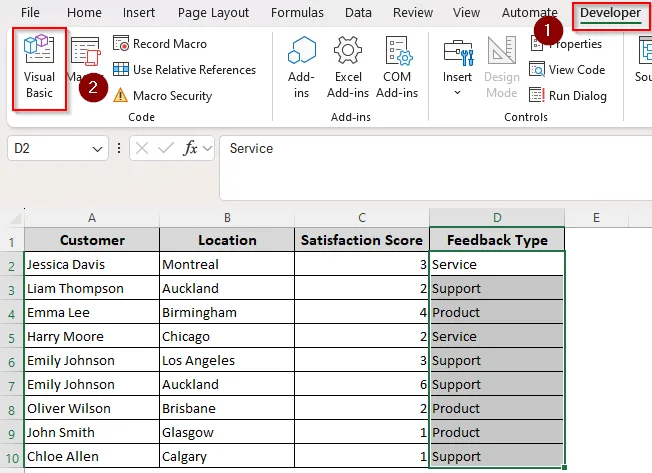Toggle Use Relative References
This screenshot has height=473, width=652.
coord(185,69)
